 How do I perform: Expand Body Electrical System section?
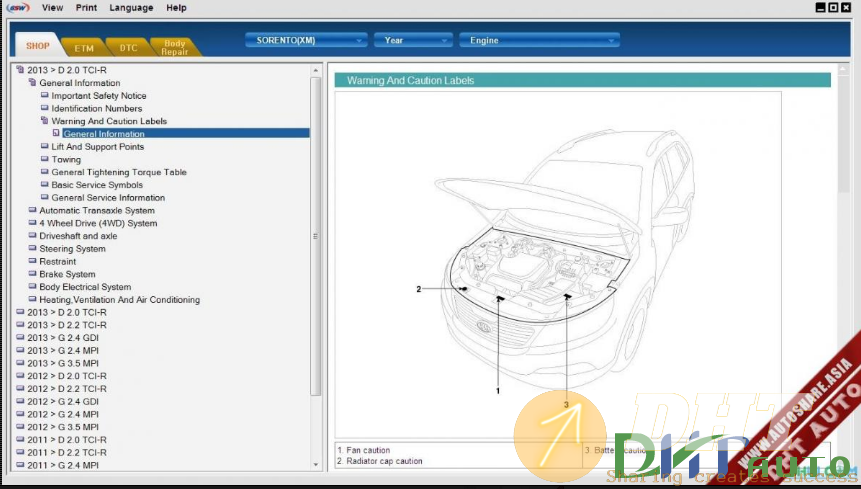pos(85,286)
